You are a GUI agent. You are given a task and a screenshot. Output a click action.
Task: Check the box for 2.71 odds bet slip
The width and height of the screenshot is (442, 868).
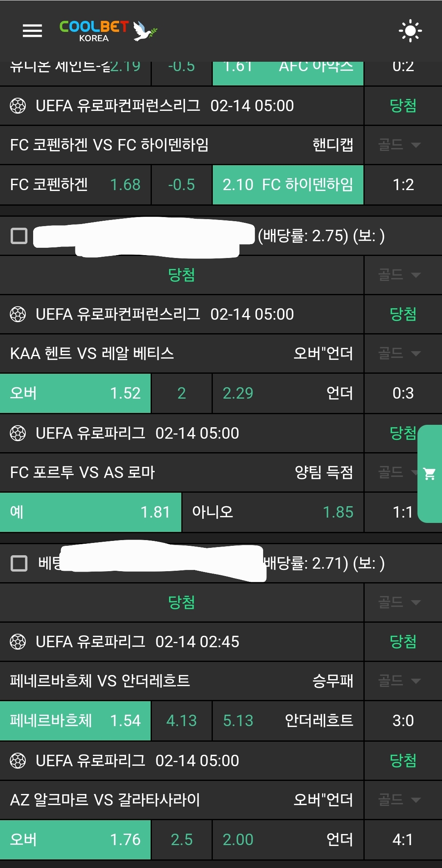[x=19, y=563]
